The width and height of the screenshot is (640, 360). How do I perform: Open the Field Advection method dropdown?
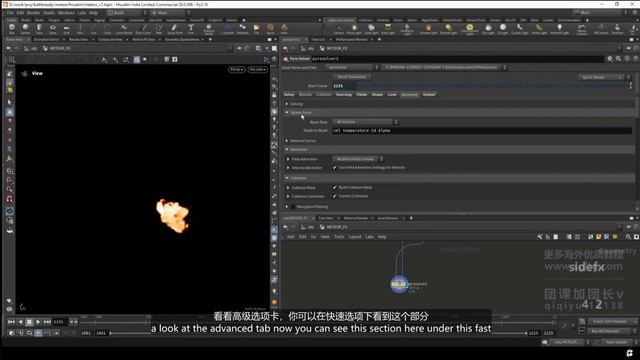point(358,159)
